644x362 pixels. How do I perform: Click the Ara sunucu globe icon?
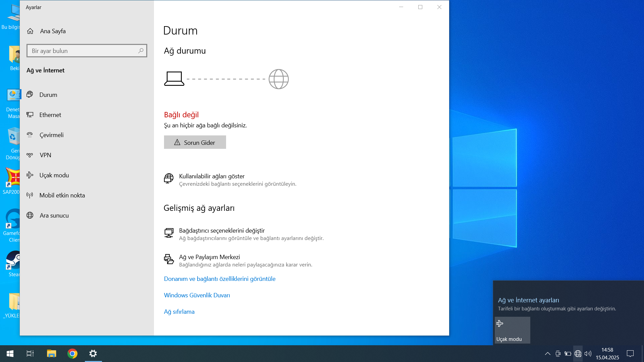[x=30, y=216]
